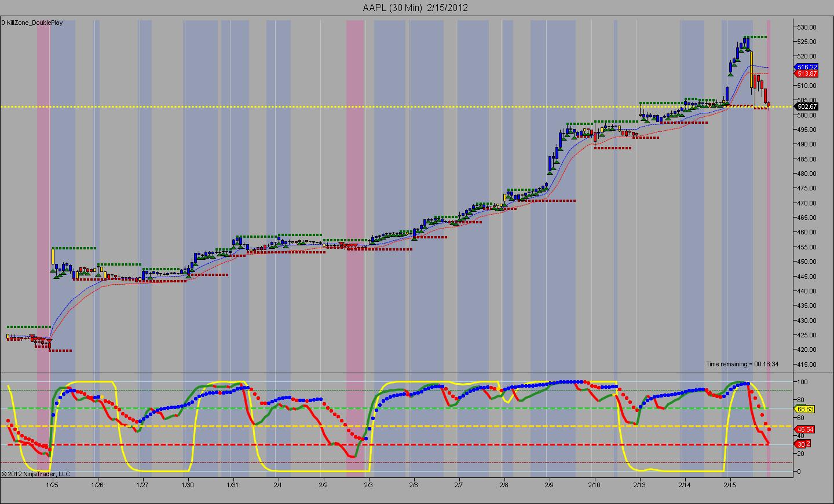
Task: Click the 2/14 date label on time axis
Action: [685, 485]
